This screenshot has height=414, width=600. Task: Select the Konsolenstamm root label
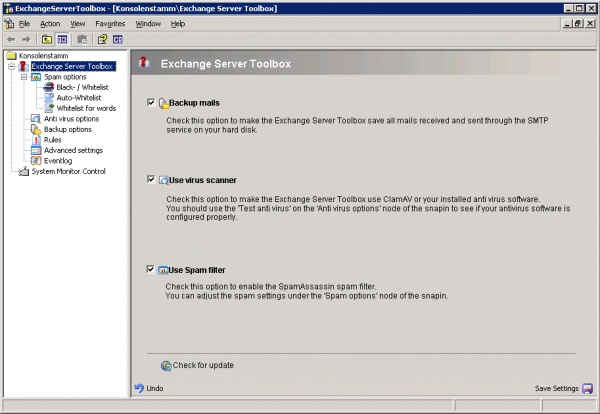(x=44, y=56)
